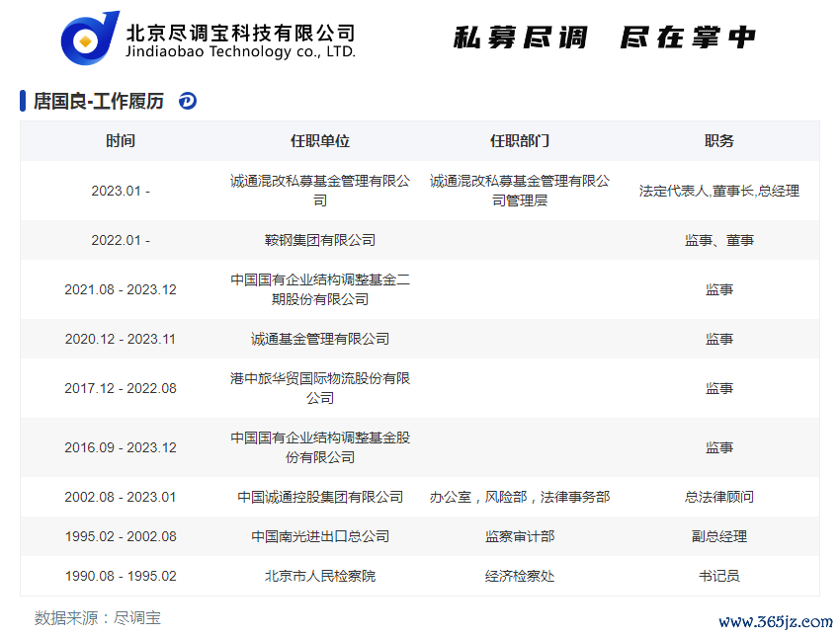Click the 北京市人民检察院 cell
This screenshot has width=840, height=637.
pos(320,576)
